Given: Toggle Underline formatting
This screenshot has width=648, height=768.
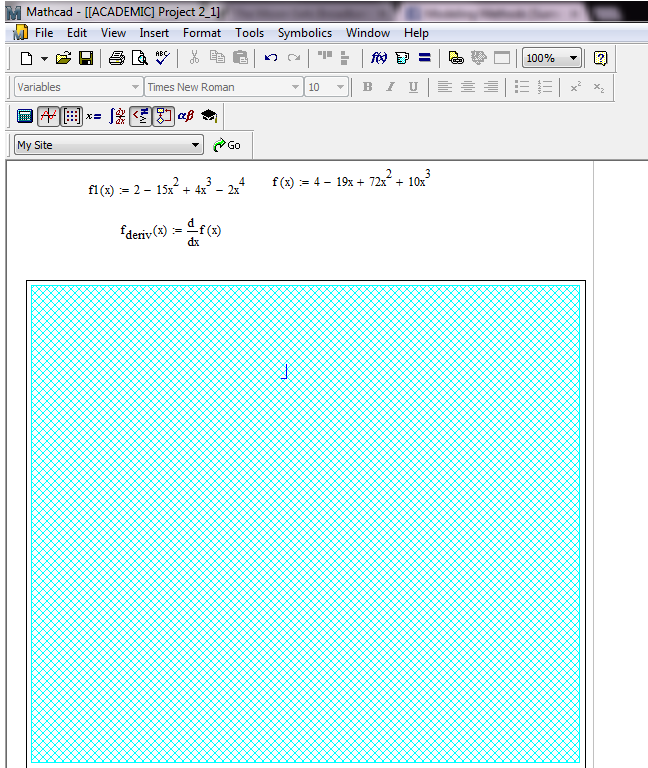Looking at the screenshot, I should [413, 87].
